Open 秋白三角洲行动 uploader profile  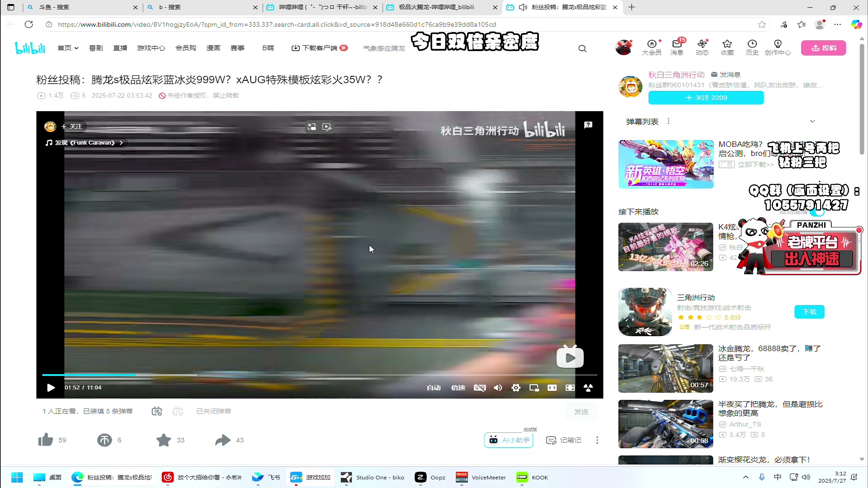point(676,75)
